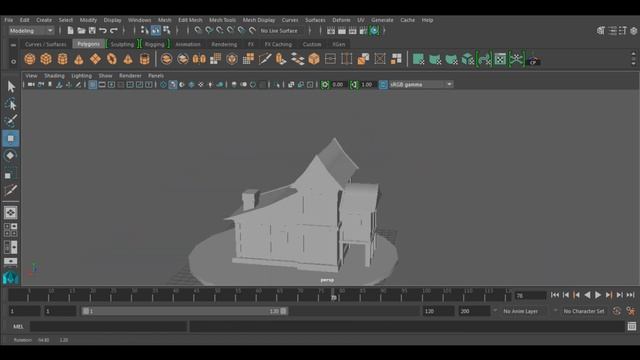Screen dimensions: 640x360
Task: Play the animation forwards
Action: pos(598,295)
